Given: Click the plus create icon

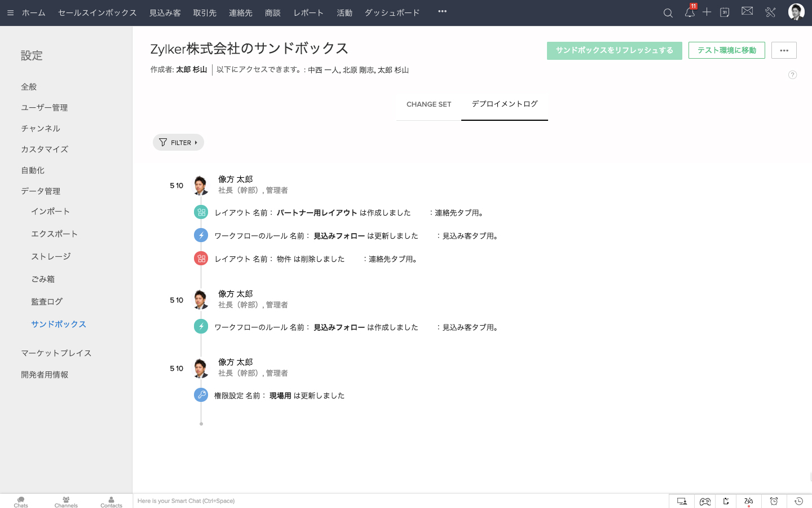Looking at the screenshot, I should coord(707,12).
